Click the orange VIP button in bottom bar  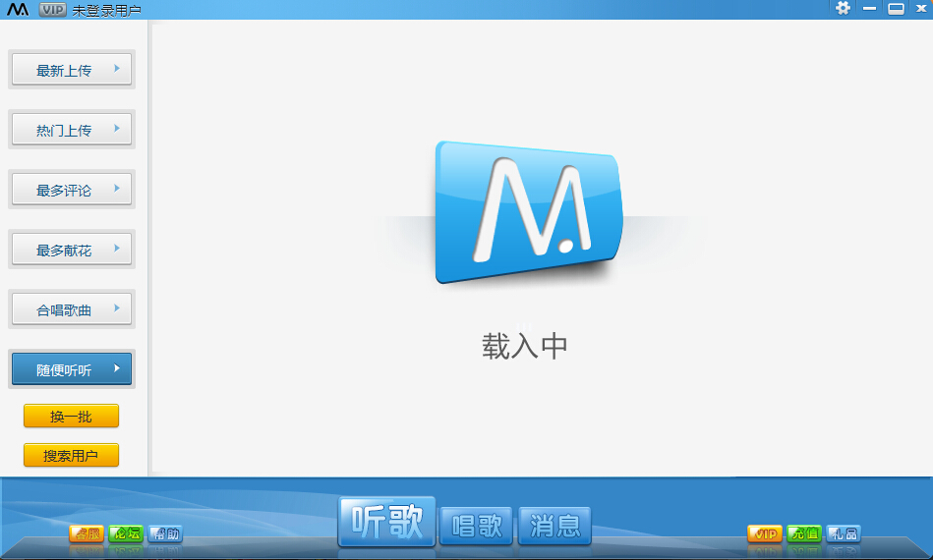765,534
